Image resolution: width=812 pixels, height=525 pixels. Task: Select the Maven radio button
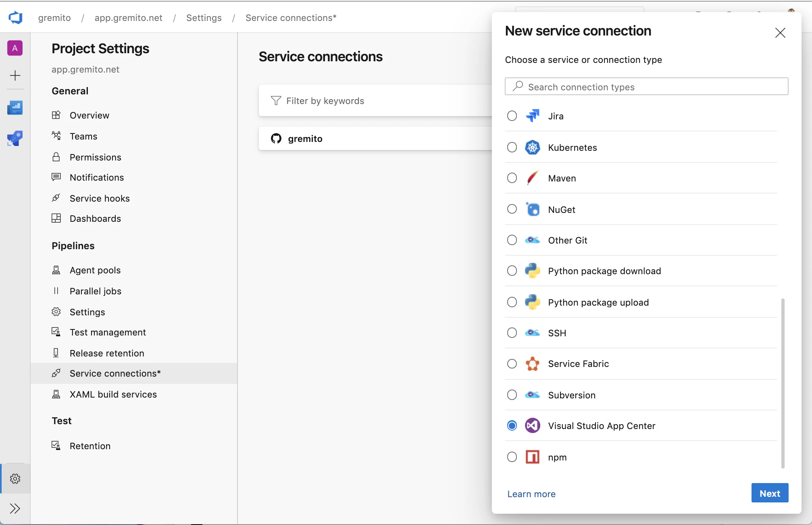click(x=512, y=178)
